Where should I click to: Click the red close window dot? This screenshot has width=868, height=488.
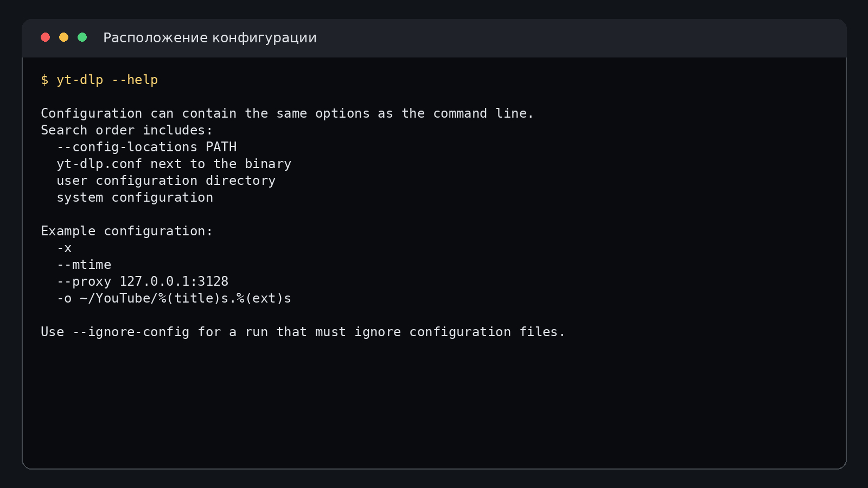46,37
